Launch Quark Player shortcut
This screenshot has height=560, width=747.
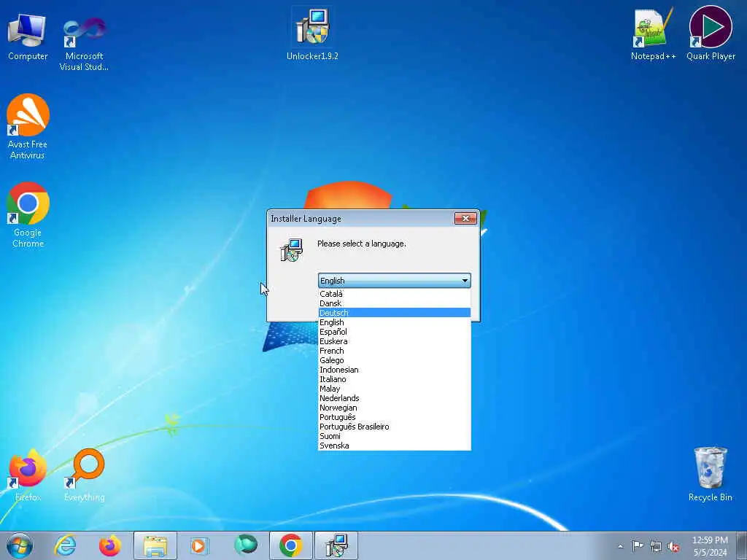point(711,34)
